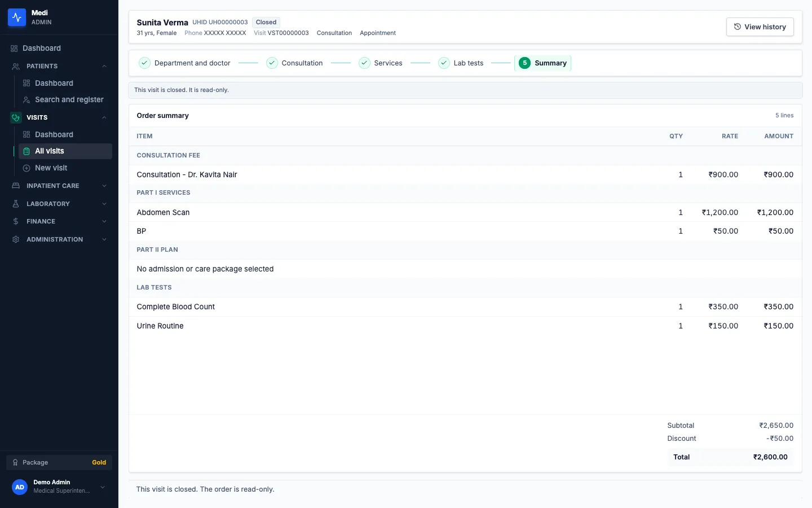
Task: Click the Search and register person icon
Action: pos(27,100)
